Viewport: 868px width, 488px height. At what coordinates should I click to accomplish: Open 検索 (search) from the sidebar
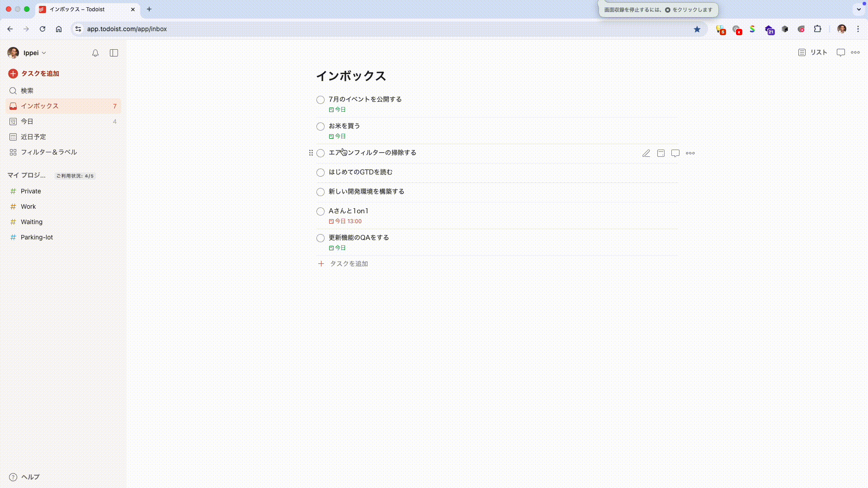coord(27,90)
